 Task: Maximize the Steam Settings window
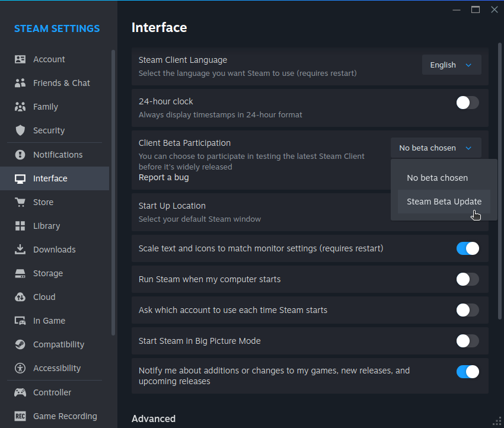476,9
